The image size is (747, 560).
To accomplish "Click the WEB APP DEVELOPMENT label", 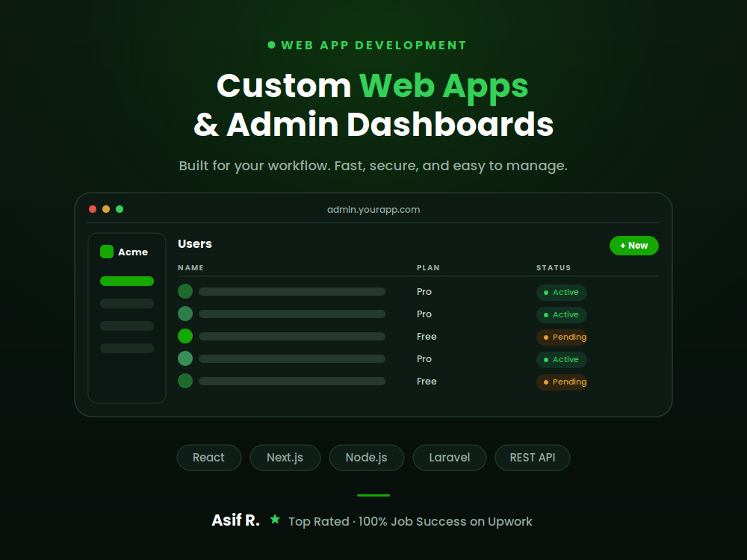I will (374, 46).
